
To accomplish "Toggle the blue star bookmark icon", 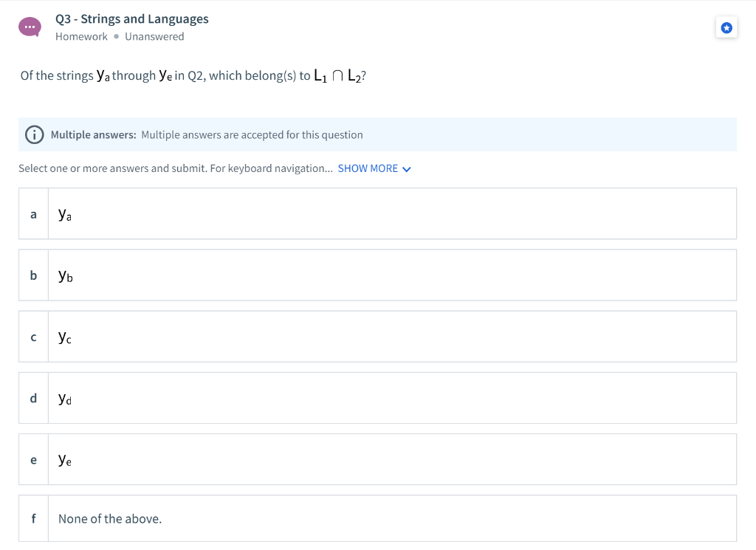I will click(726, 28).
